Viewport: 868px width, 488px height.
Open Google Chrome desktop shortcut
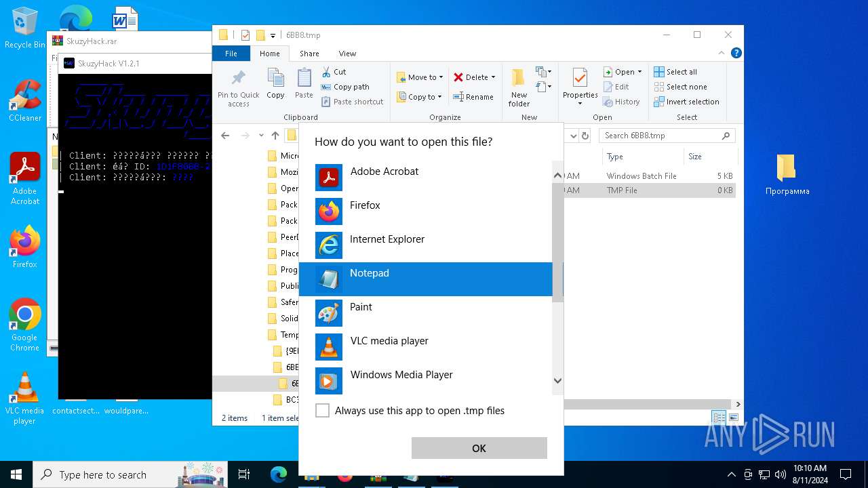25,325
